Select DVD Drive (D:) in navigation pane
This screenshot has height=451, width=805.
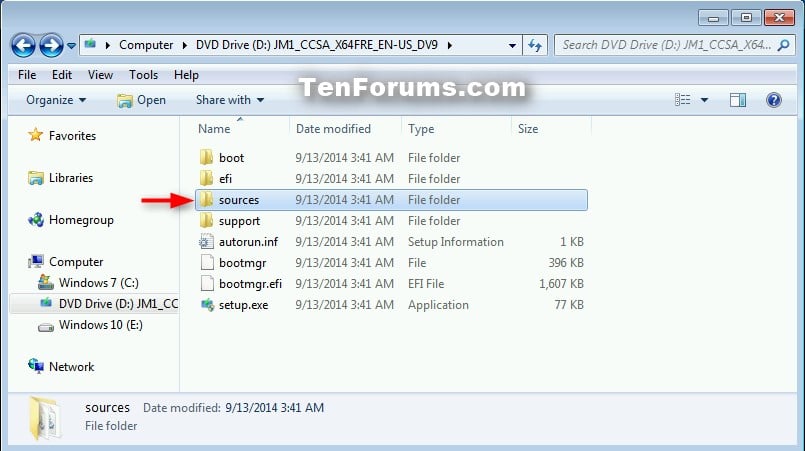tap(119, 304)
